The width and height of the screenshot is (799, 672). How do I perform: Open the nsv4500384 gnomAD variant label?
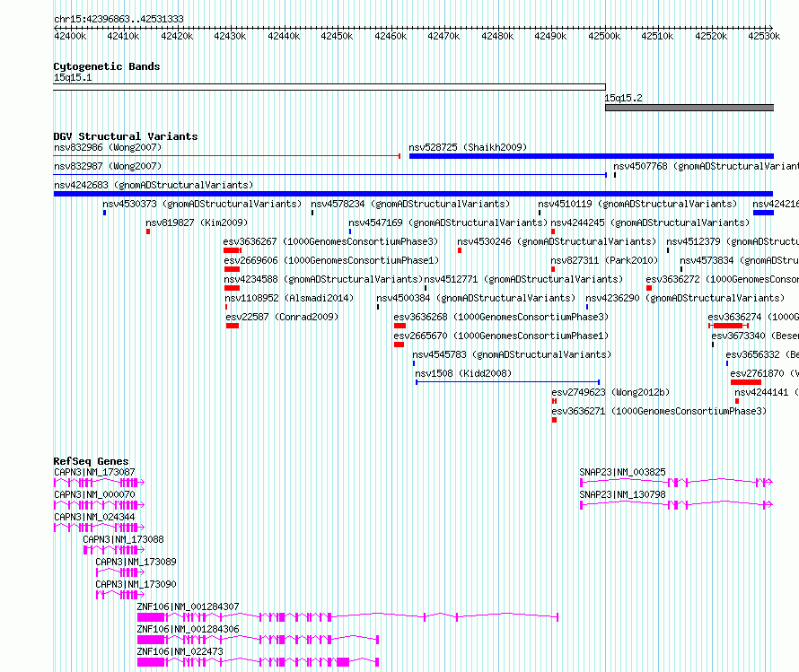476,299
